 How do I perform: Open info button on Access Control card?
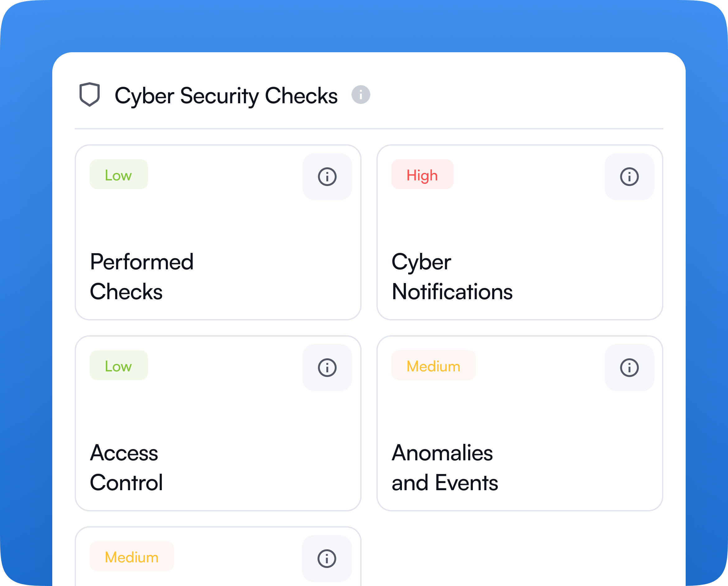point(327,368)
